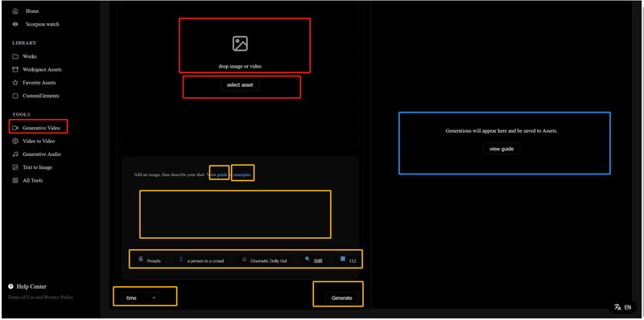The image size is (644, 320).
Task: Click the Generative Audio music note icon
Action: [15, 154]
